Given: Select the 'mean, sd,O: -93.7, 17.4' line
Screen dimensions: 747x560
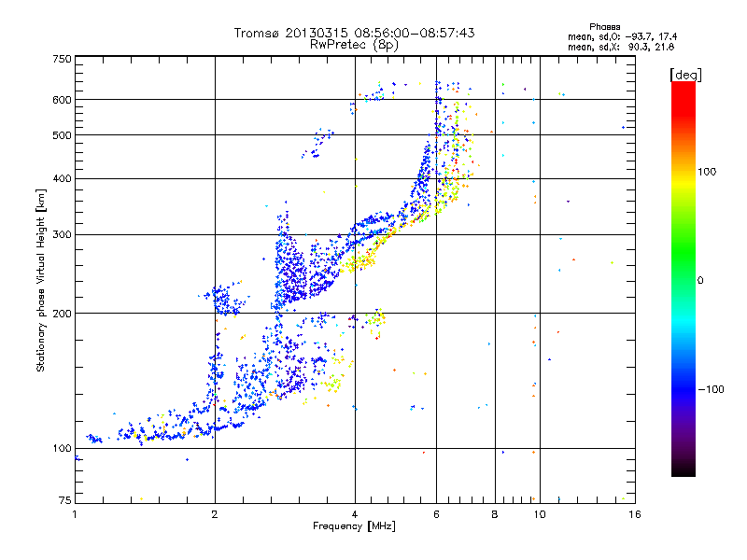Looking at the screenshot, I should point(623,36).
